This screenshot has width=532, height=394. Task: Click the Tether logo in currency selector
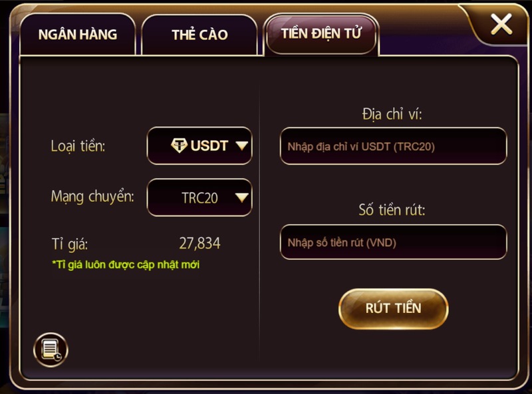pyautogui.click(x=179, y=146)
